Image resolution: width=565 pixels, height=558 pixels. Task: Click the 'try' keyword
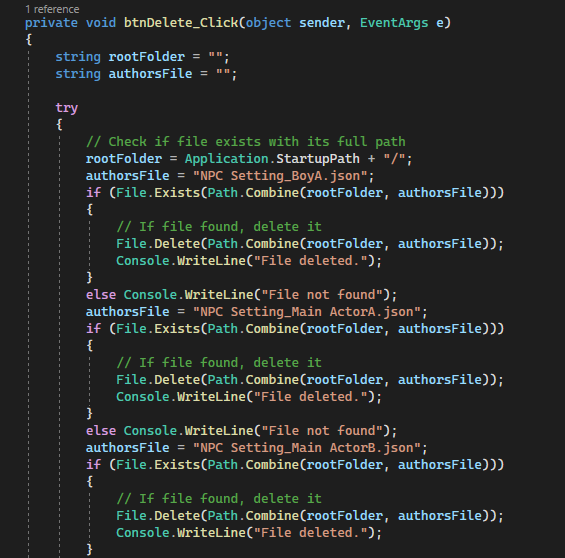point(67,108)
